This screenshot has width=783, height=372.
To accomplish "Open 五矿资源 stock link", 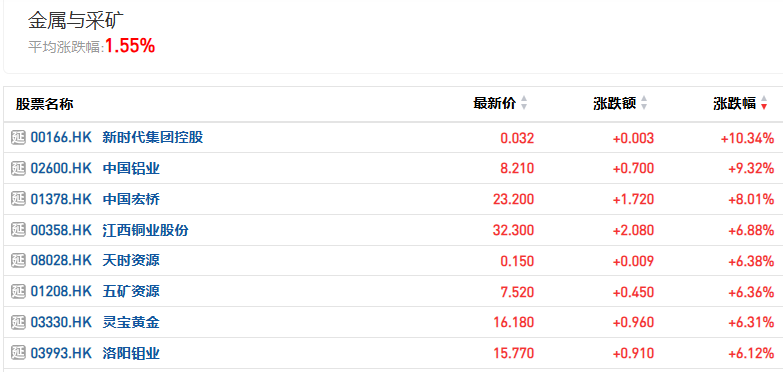I will [x=131, y=291].
